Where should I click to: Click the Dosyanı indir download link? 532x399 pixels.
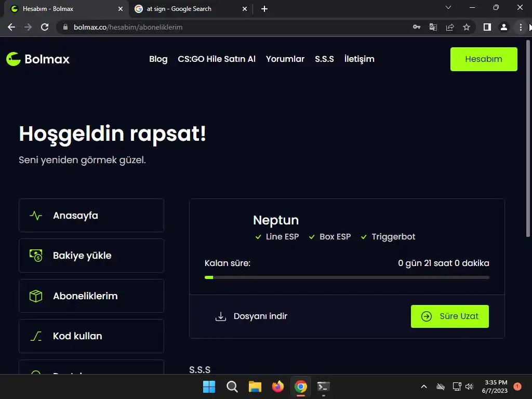pos(251,316)
